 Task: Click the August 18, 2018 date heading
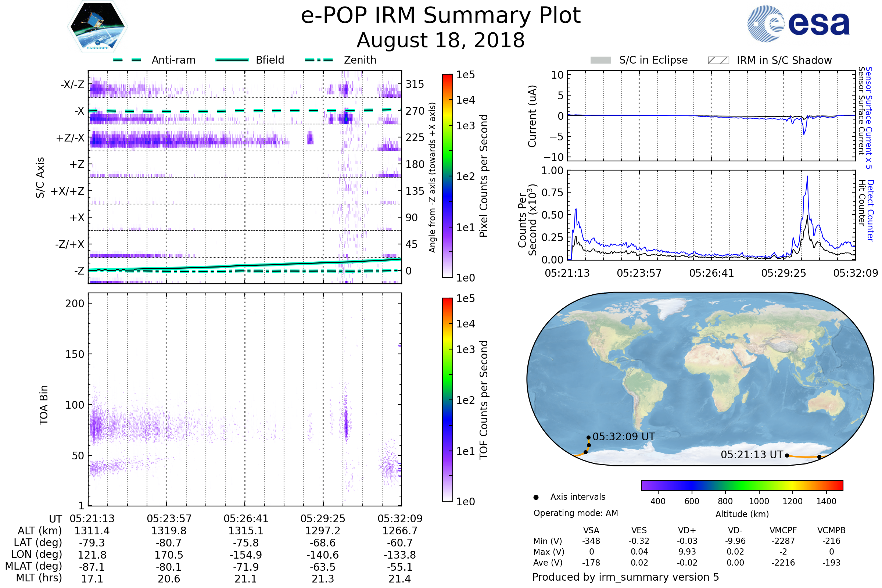point(441,40)
